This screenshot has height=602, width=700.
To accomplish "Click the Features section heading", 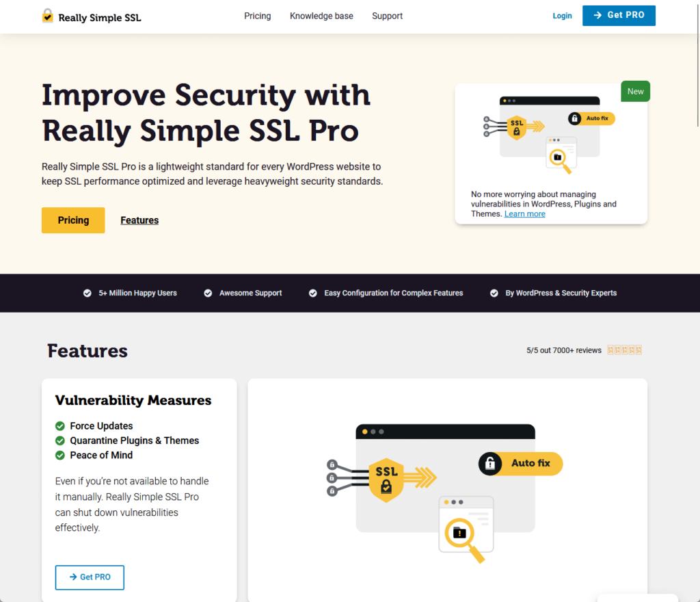I will coord(87,351).
